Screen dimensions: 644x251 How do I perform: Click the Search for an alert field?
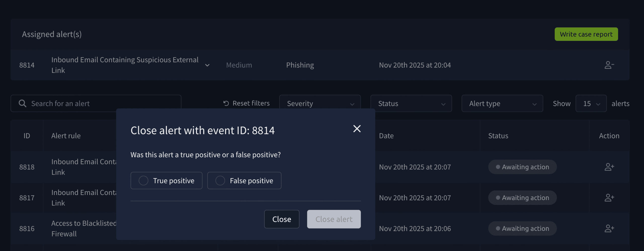click(101, 103)
